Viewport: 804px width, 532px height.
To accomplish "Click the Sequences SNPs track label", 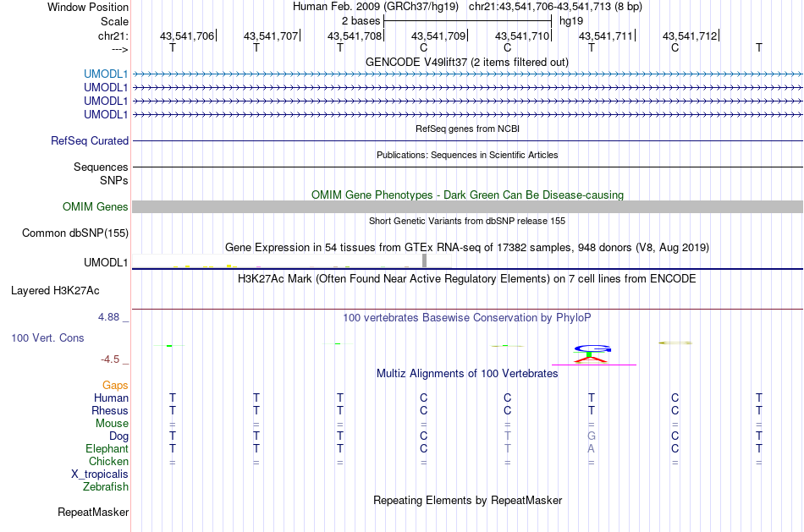I will tap(101, 173).
